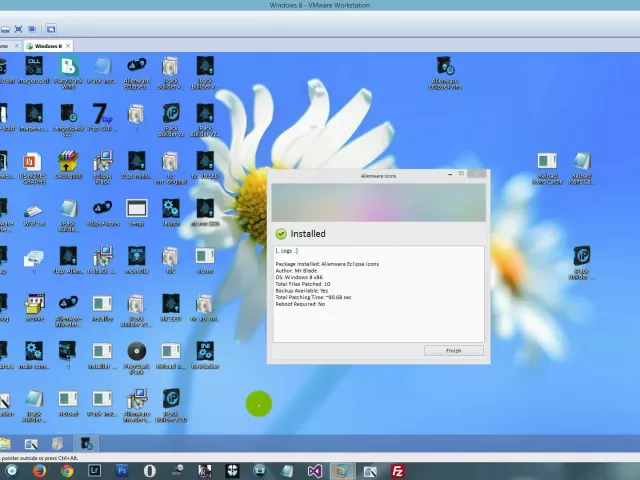This screenshot has height=480, width=640.
Task: Open Firefox from the taskbar
Action: pyautogui.click(x=39, y=471)
